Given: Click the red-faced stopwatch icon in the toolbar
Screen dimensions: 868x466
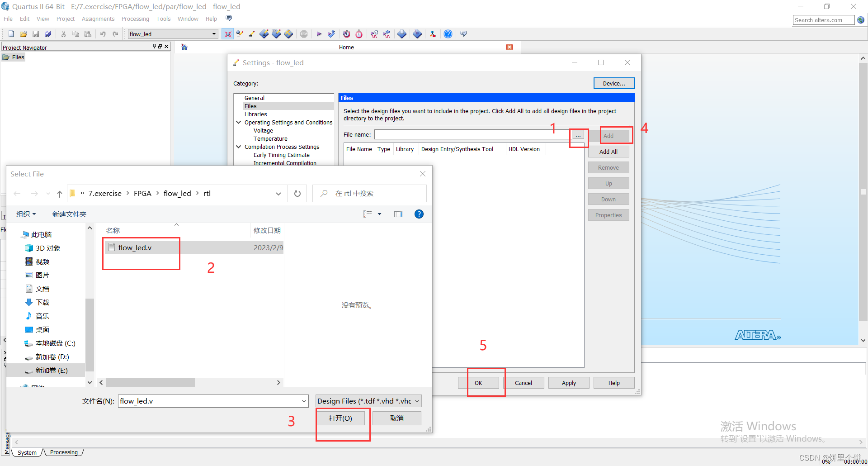Looking at the screenshot, I should 347,34.
